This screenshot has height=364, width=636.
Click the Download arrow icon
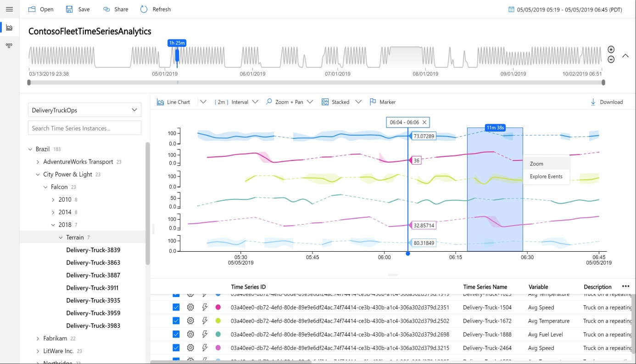(593, 102)
